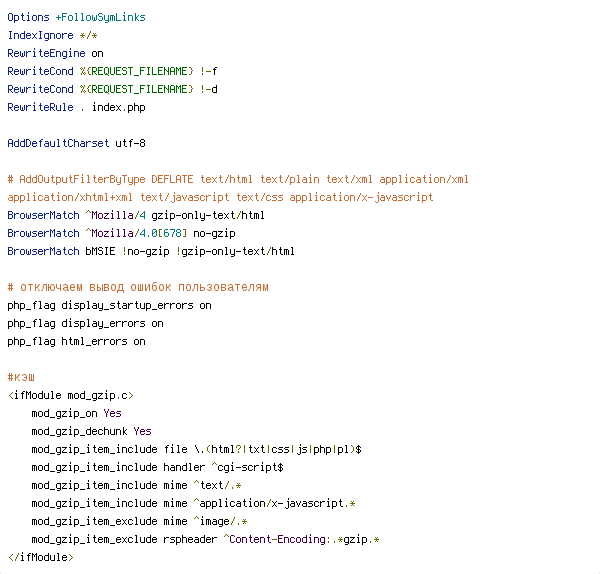Select the 'mod_gzip_item_include mime ^text/.*' line
600x574 pixels.
[137, 486]
